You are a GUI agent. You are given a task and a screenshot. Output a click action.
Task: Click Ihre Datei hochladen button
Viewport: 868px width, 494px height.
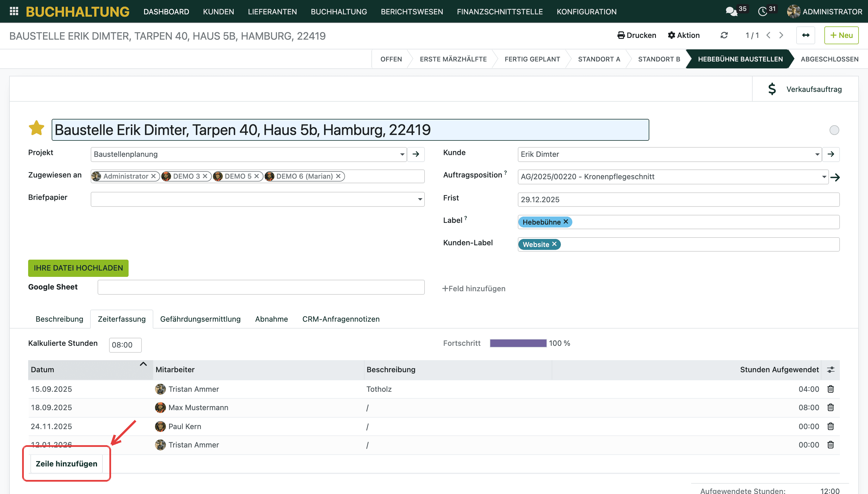pyautogui.click(x=78, y=268)
